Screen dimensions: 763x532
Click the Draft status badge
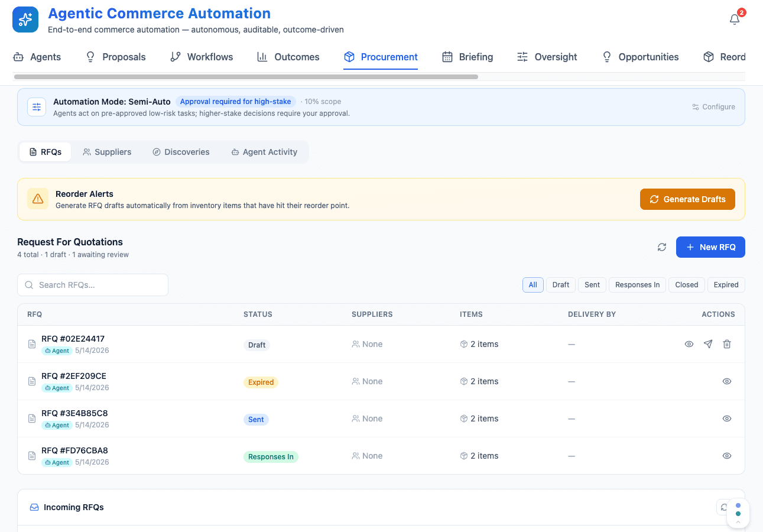257,345
